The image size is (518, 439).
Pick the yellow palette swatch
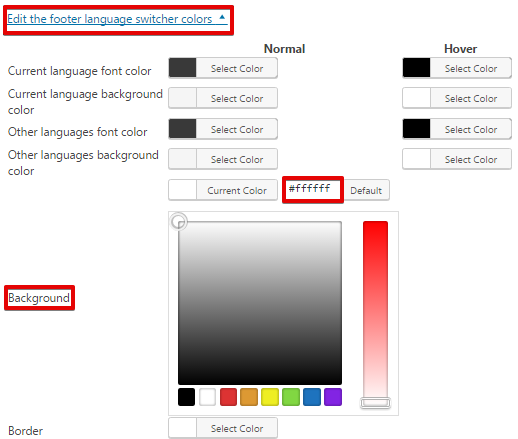270,397
